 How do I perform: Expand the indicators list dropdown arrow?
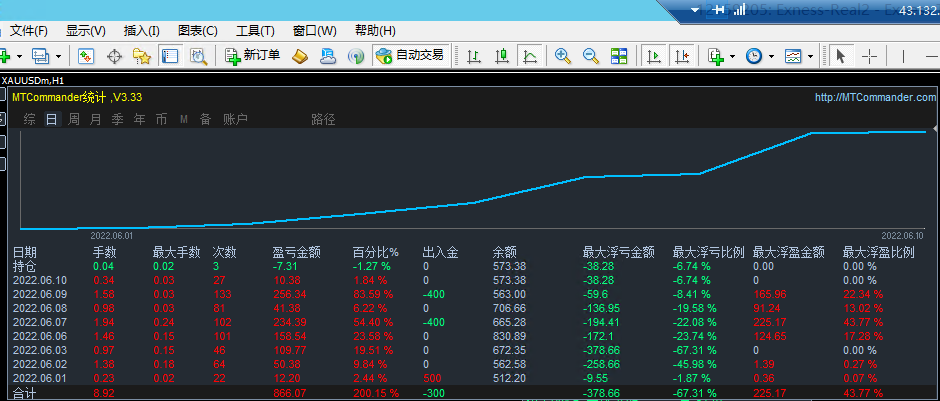tap(733, 57)
